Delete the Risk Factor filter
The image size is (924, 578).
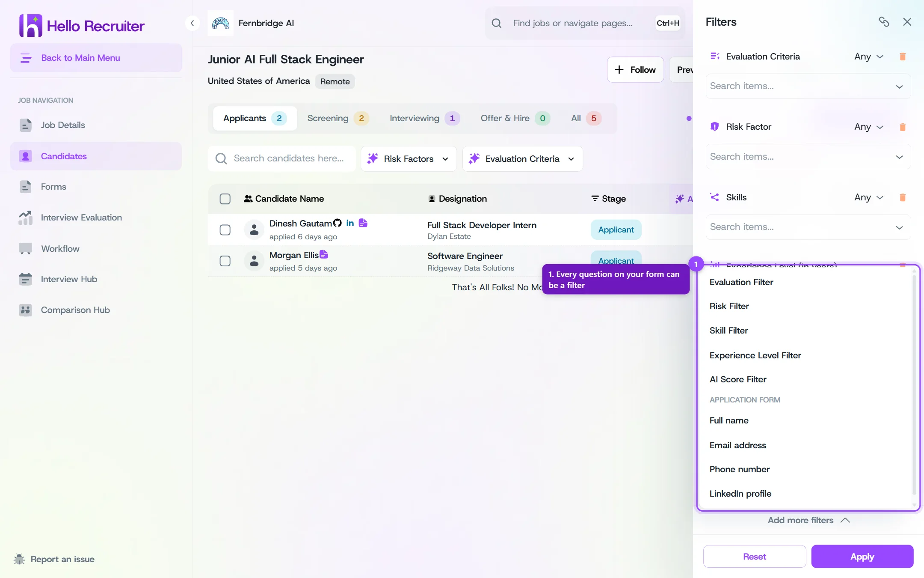[x=903, y=127]
